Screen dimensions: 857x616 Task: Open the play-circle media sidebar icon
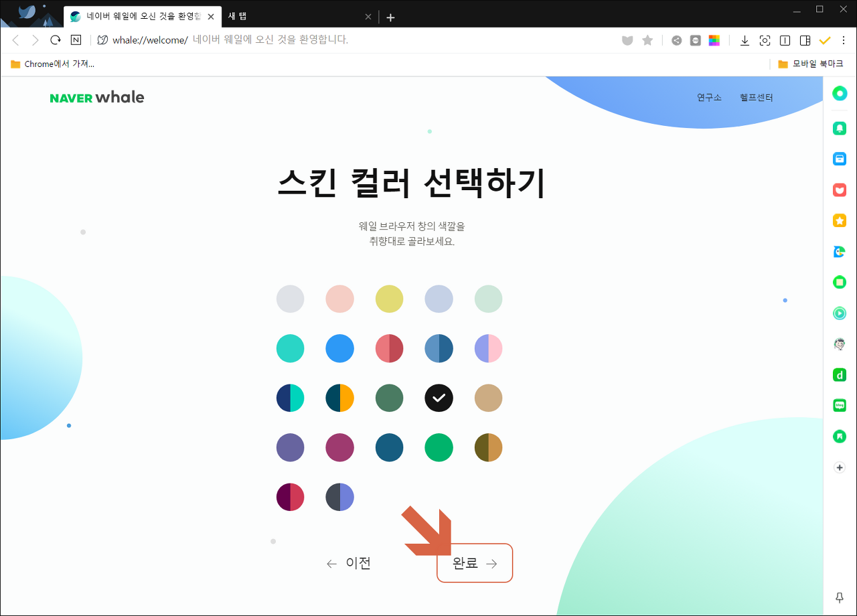tap(840, 313)
